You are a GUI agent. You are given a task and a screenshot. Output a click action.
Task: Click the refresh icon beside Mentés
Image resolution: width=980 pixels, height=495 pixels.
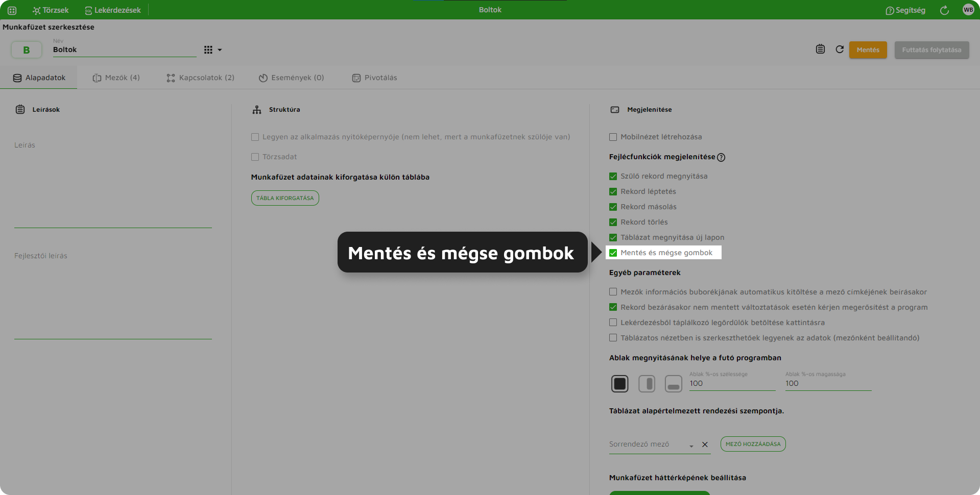tap(840, 49)
